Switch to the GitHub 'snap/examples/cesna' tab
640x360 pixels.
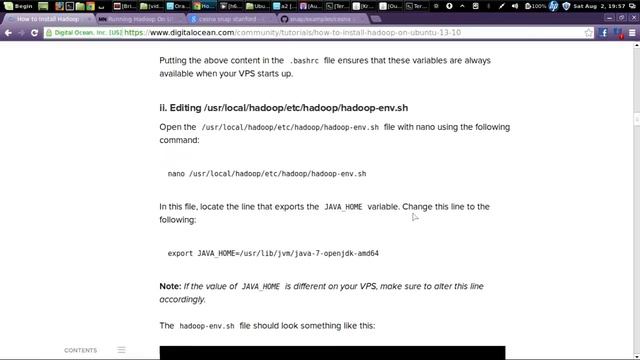[x=324, y=19]
